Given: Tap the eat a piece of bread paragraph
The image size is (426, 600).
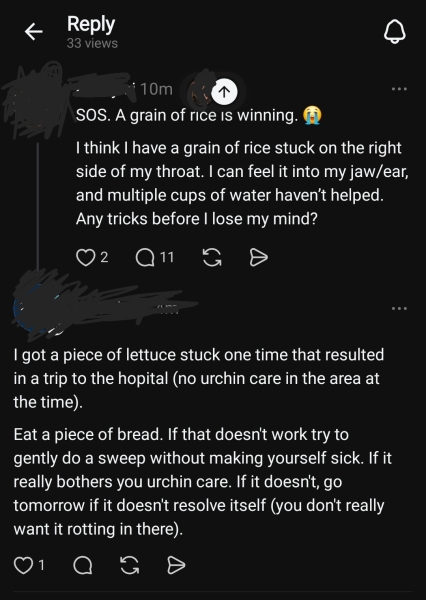Looking at the screenshot, I should click(202, 482).
